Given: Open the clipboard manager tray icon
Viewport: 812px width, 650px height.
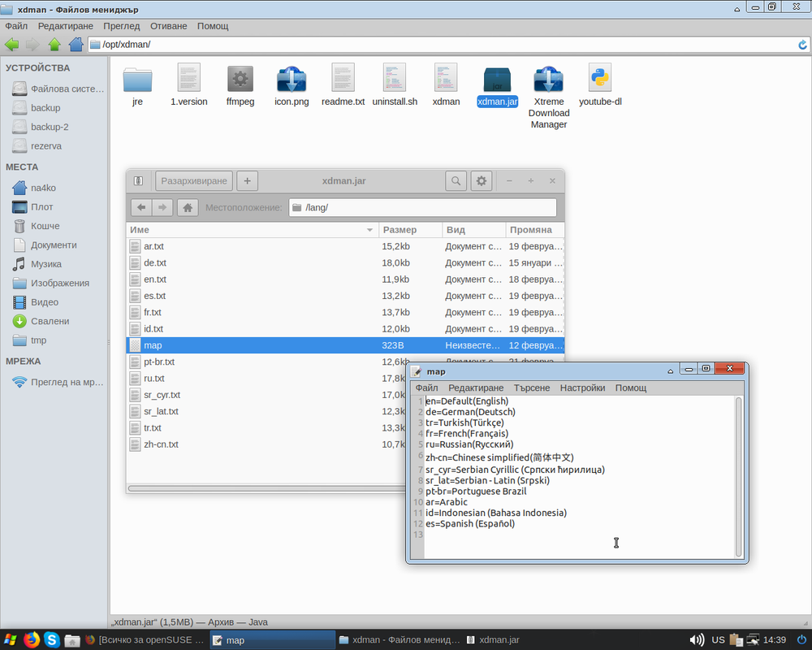Looking at the screenshot, I should [x=736, y=640].
